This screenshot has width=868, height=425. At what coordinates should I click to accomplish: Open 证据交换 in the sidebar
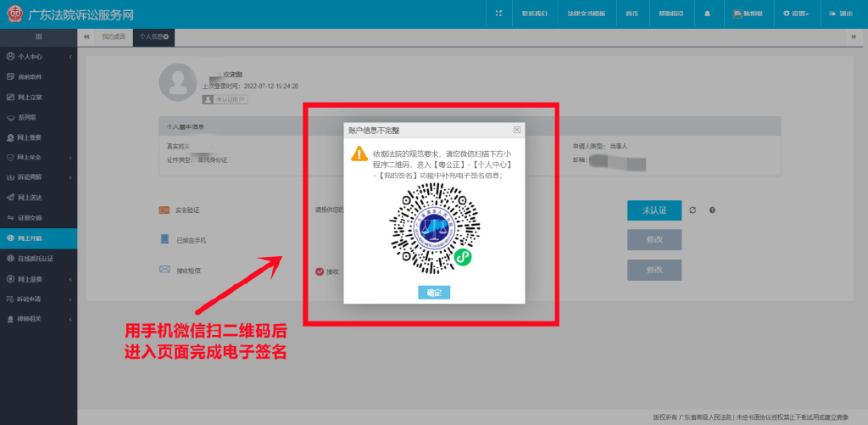pos(38,218)
